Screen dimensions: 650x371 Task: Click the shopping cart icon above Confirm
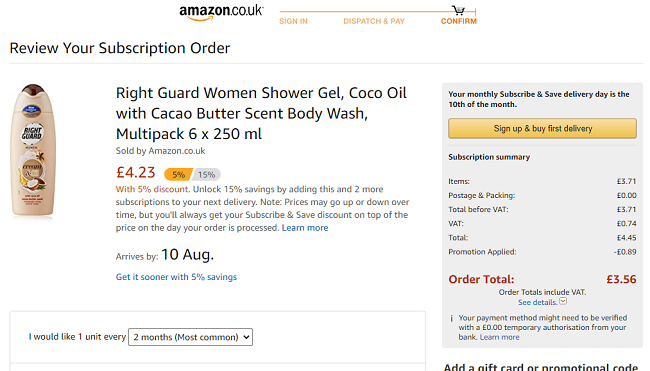[458, 10]
